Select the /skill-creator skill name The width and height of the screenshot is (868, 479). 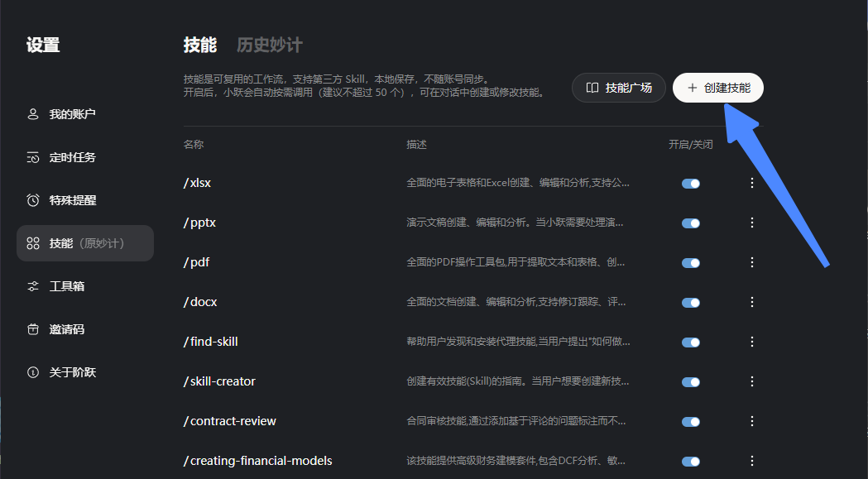(218, 381)
